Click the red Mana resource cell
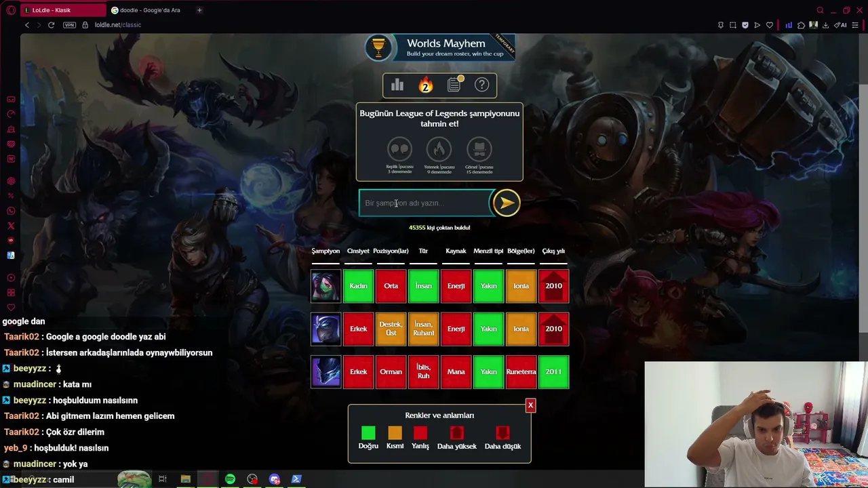 tap(456, 372)
